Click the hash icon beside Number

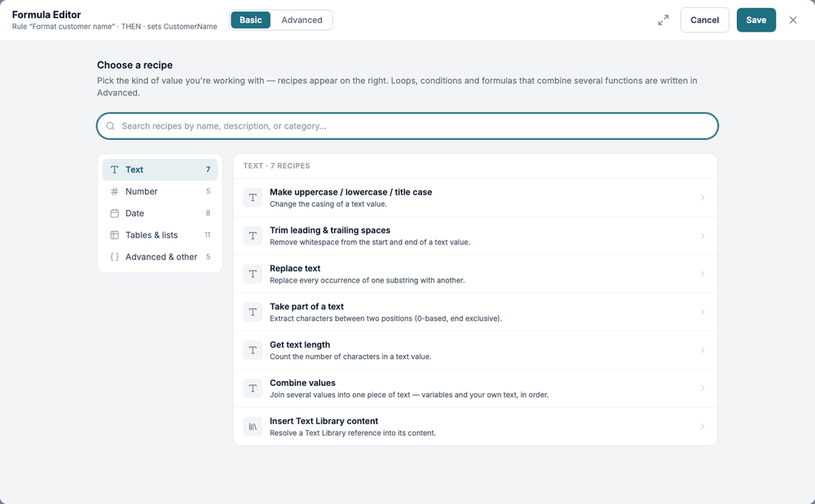point(114,191)
